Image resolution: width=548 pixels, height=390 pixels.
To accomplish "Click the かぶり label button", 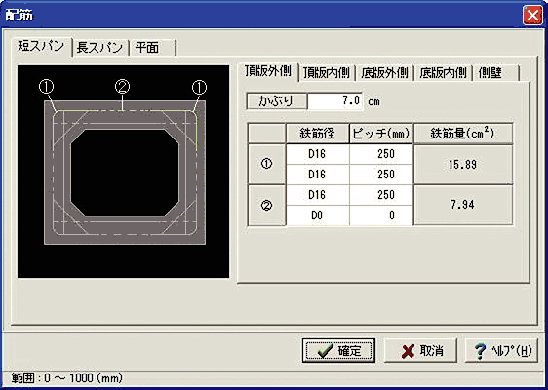I will click(x=276, y=101).
